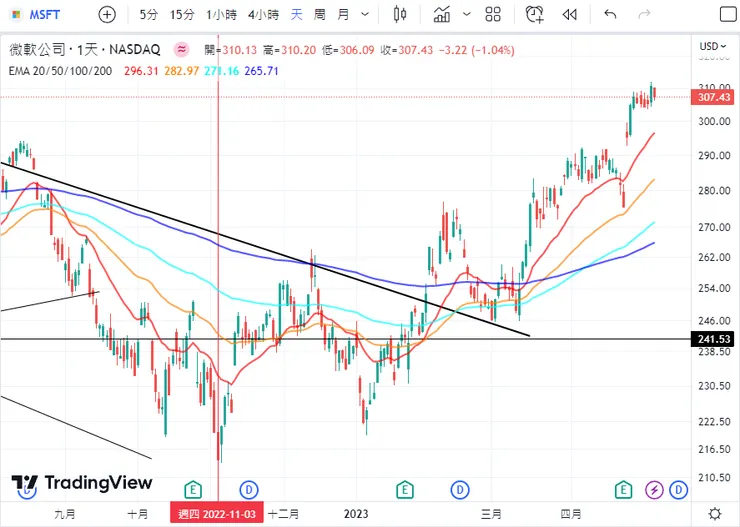Expand the interval list dropdown arrow
The height and width of the screenshot is (527, 740).
365,15
